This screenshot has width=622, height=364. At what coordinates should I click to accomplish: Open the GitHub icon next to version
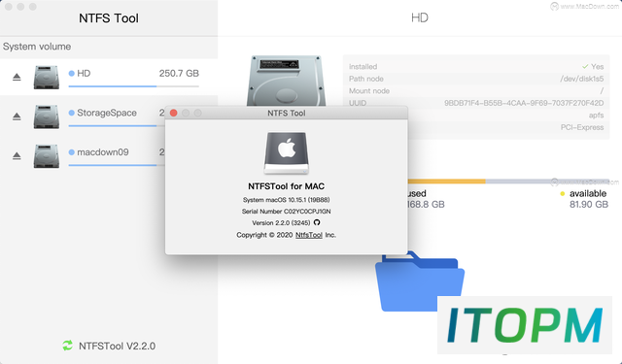317,222
